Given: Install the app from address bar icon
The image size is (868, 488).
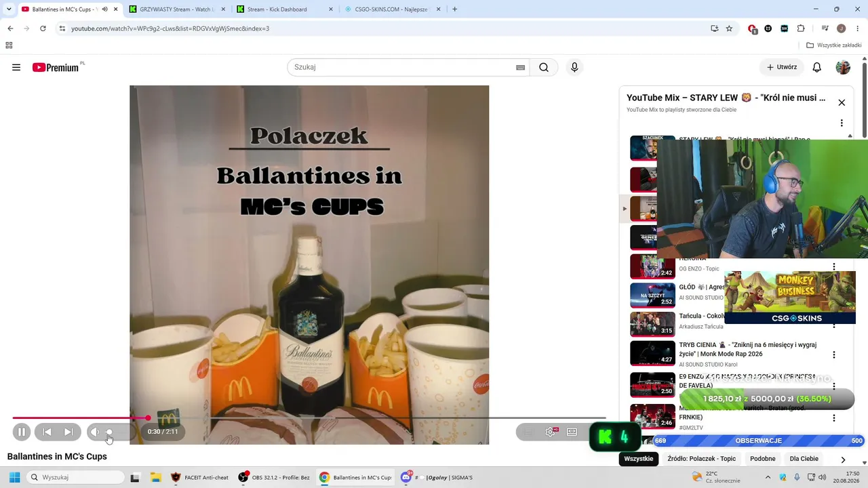Looking at the screenshot, I should pyautogui.click(x=714, y=28).
